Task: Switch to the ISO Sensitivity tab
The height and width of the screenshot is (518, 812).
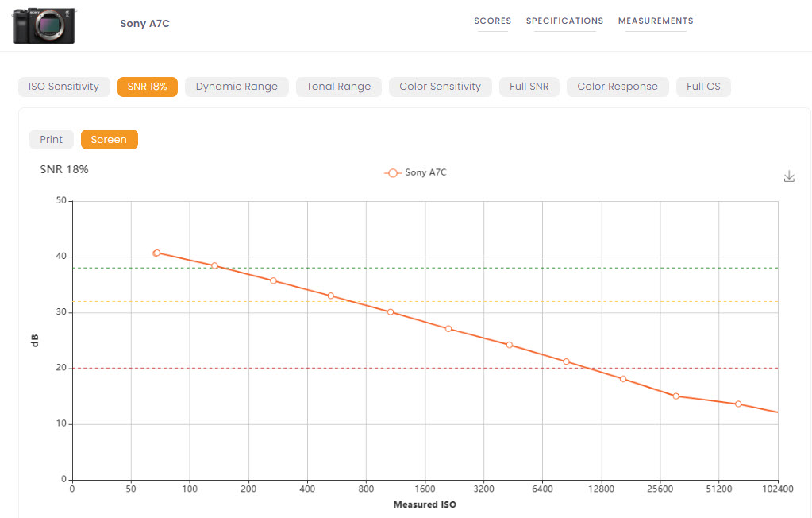Action: pyautogui.click(x=63, y=87)
